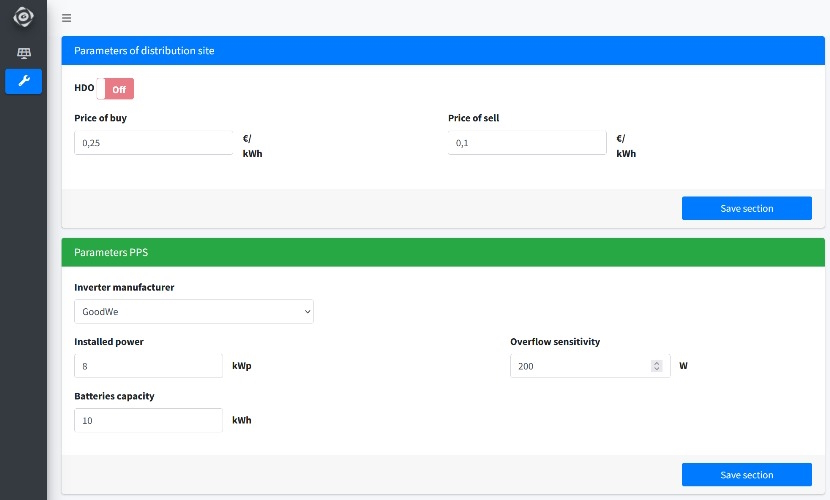Screen dimensions: 830x500
Task: Open the Inverter manufacturer dropdown
Action: point(194,312)
